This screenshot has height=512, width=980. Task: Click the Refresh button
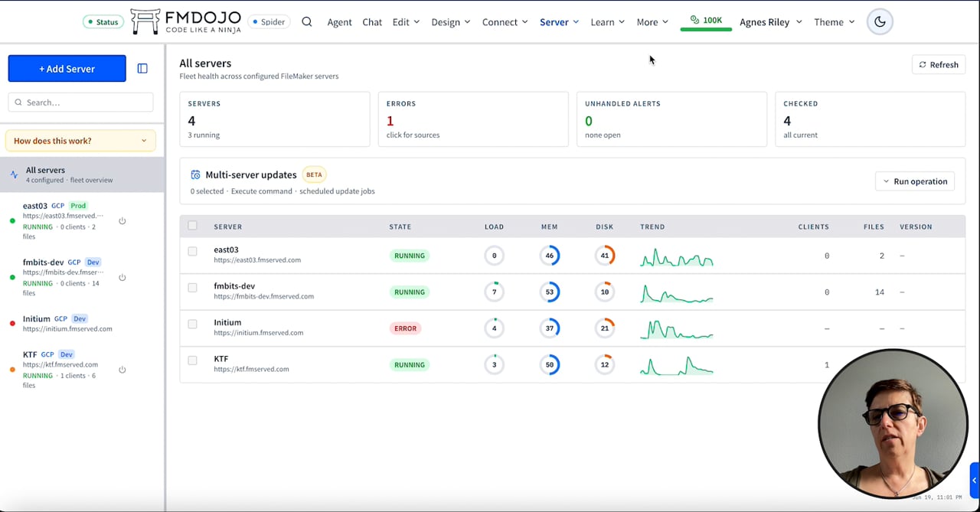[939, 64]
